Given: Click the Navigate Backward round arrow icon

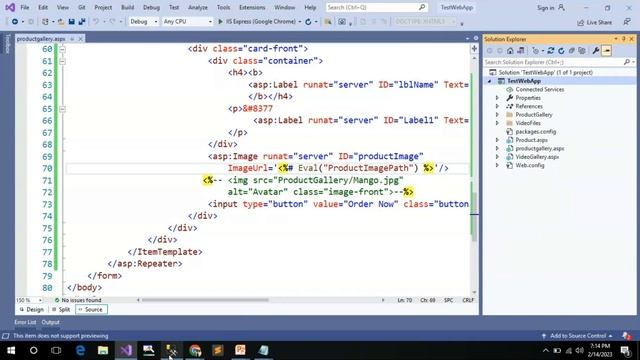Looking at the screenshot, I should click(x=15, y=22).
